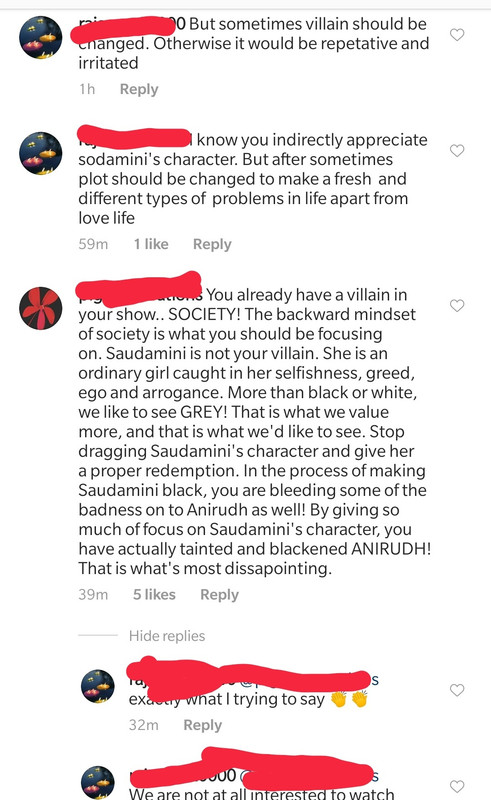The width and height of the screenshot is (491, 800).
Task: Open profile picture beside 'villain should be changed'
Action: [x=40, y=37]
